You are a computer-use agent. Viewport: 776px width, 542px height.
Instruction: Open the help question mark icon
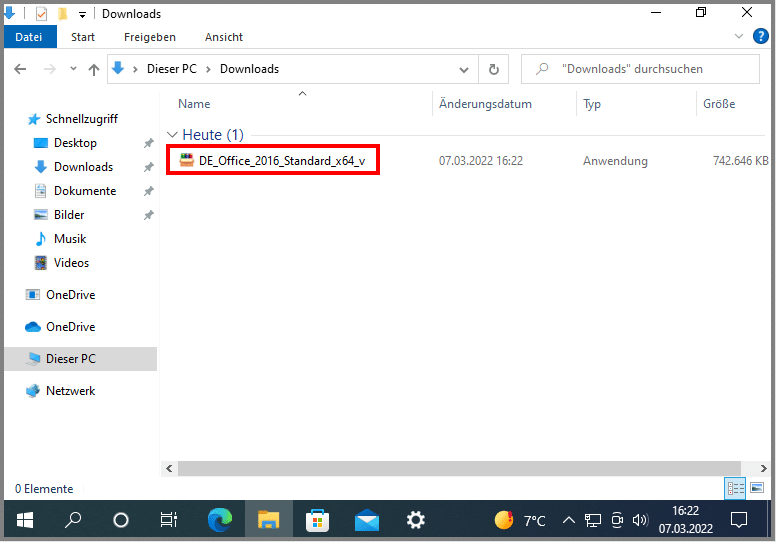pyautogui.click(x=759, y=36)
